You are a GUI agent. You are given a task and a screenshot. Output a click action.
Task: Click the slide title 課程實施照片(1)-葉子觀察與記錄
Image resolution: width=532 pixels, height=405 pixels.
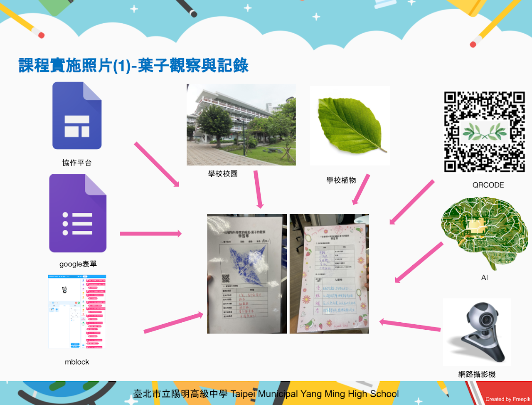pyautogui.click(x=133, y=66)
